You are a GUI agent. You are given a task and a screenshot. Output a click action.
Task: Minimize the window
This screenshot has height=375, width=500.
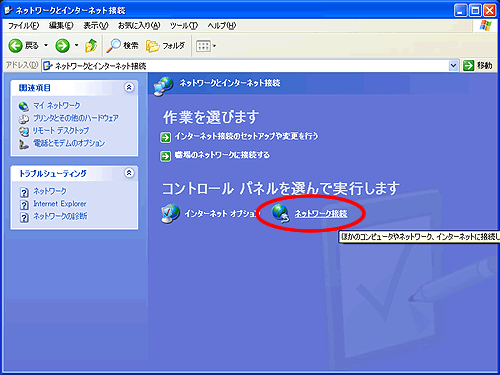click(x=460, y=11)
